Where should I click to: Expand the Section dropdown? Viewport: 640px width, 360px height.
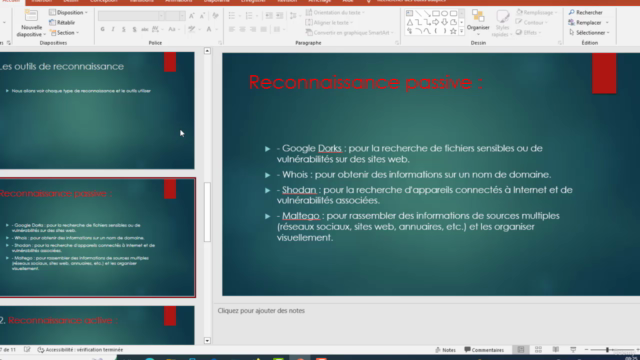[x=64, y=33]
